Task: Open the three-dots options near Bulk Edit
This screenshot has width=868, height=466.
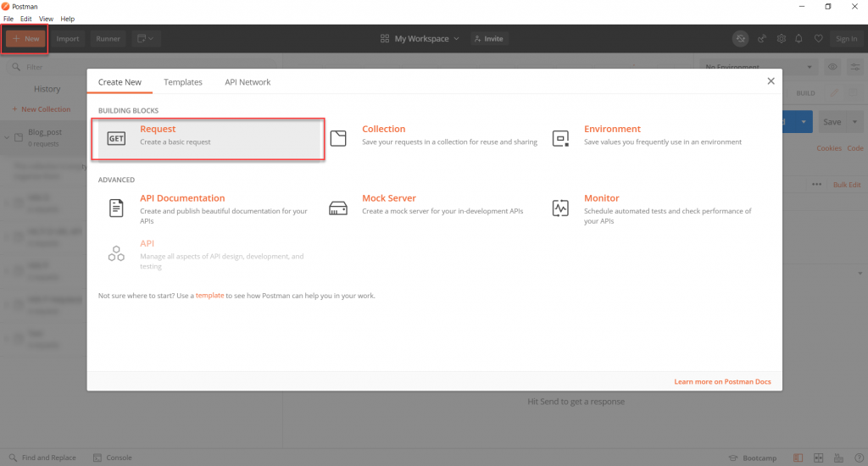Action: point(816,185)
